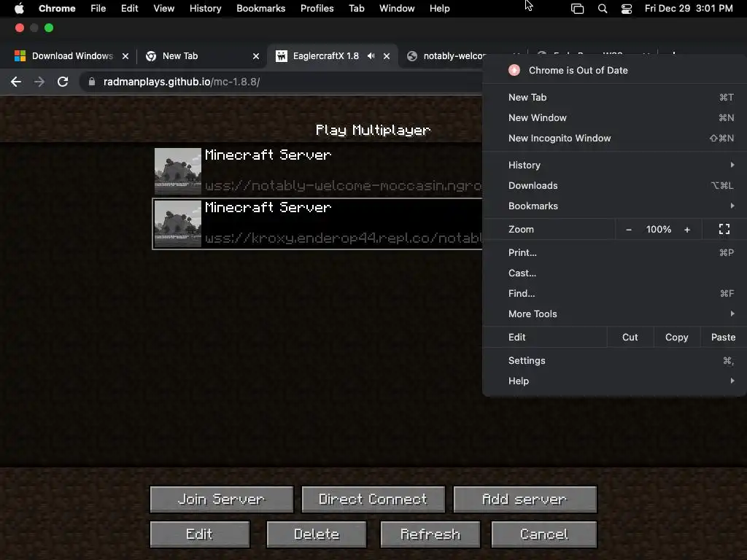The height and width of the screenshot is (560, 747).
Task: Go back to previous page
Action: point(16,82)
